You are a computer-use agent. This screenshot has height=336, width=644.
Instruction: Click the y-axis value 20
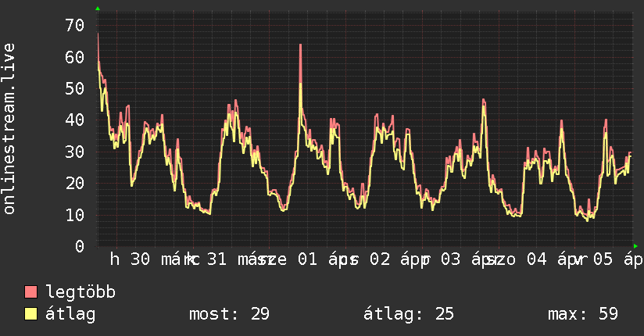click(75, 183)
